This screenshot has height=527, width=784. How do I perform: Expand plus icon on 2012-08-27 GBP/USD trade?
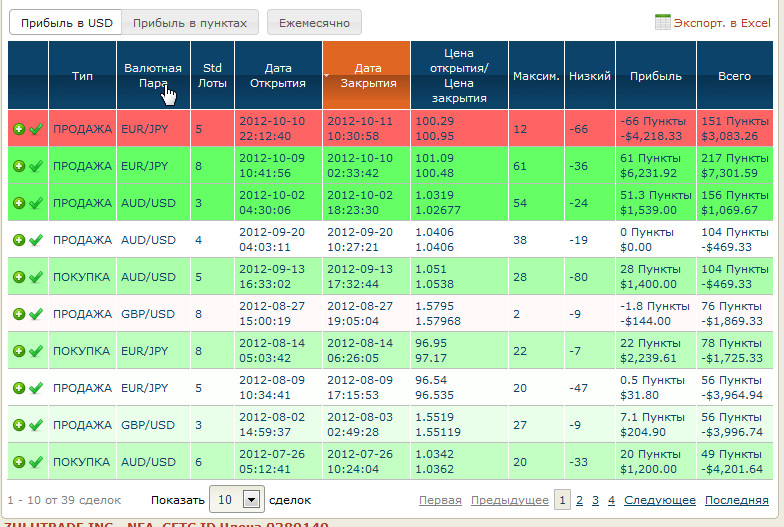pyautogui.click(x=19, y=314)
